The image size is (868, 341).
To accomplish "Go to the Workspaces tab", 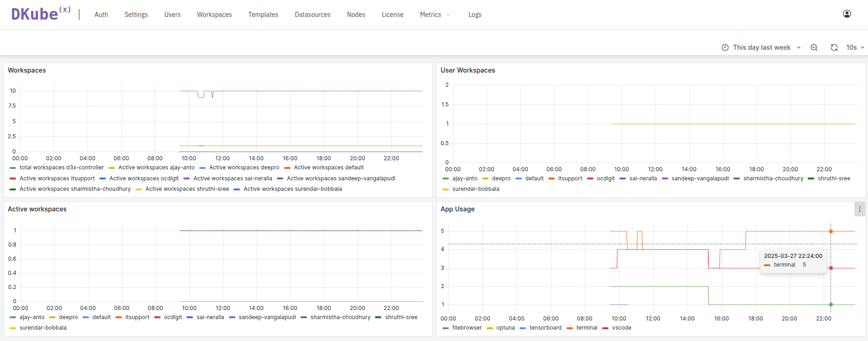I will point(214,15).
